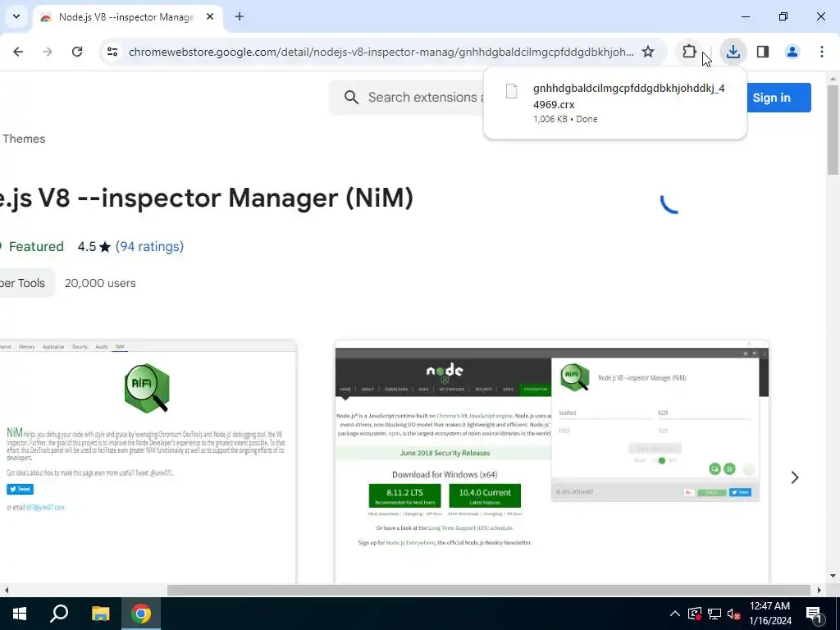Open the clock and date
The image size is (840, 630).
point(769,614)
